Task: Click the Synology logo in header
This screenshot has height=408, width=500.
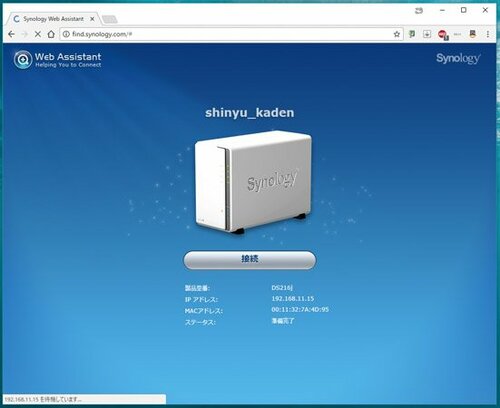Action: (x=458, y=59)
